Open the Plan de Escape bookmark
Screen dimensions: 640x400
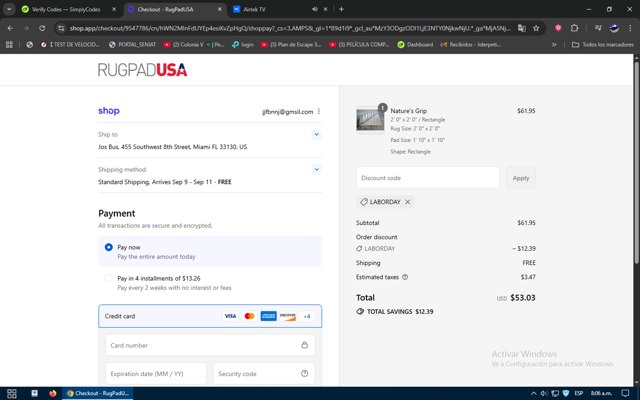tap(291, 44)
